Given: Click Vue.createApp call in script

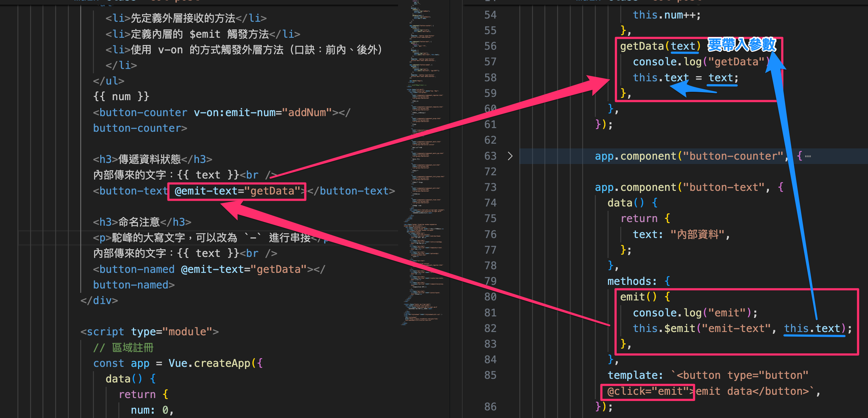Looking at the screenshot, I should click(x=209, y=363).
